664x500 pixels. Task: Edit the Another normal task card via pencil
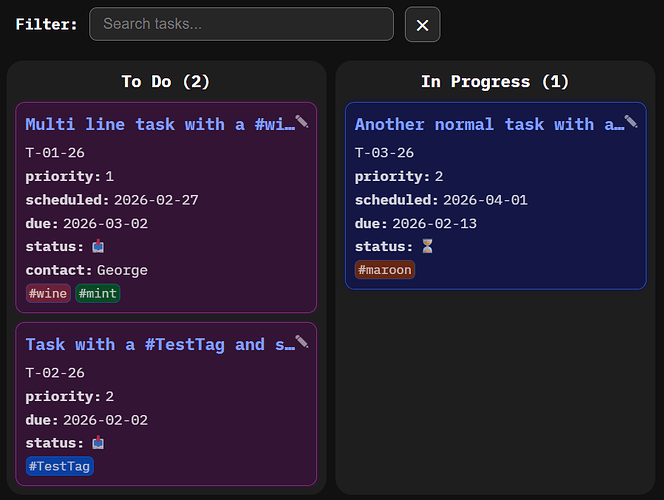pyautogui.click(x=631, y=122)
